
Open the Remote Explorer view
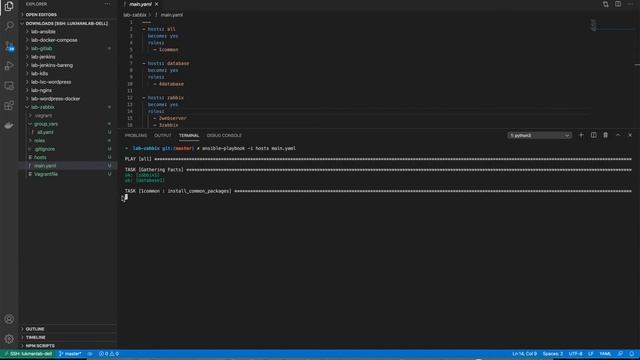[9, 86]
